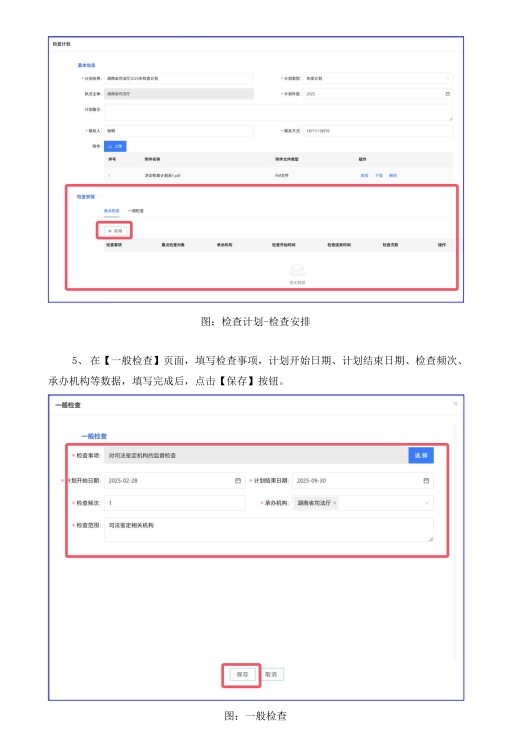The image size is (528, 748).
Task: Expand the 承办机构 dropdown arrow
Action: (426, 503)
